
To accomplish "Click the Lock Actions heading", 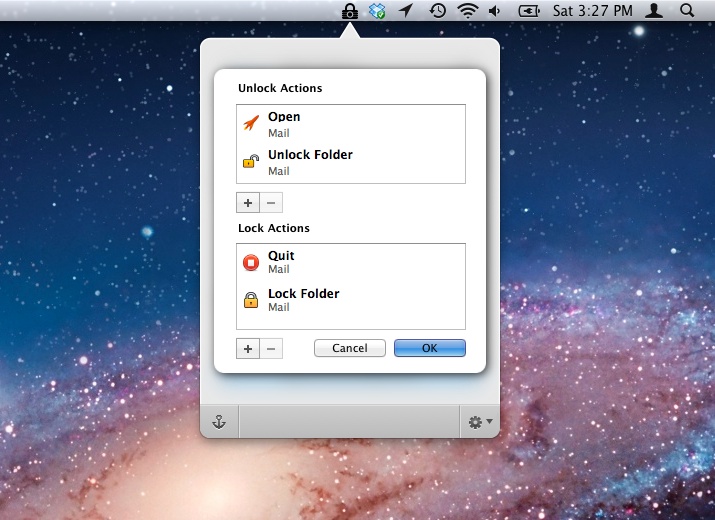I will point(274,228).
